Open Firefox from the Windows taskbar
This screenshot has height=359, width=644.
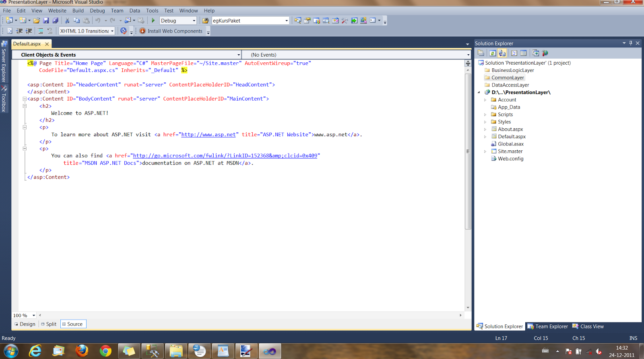[x=82, y=351]
